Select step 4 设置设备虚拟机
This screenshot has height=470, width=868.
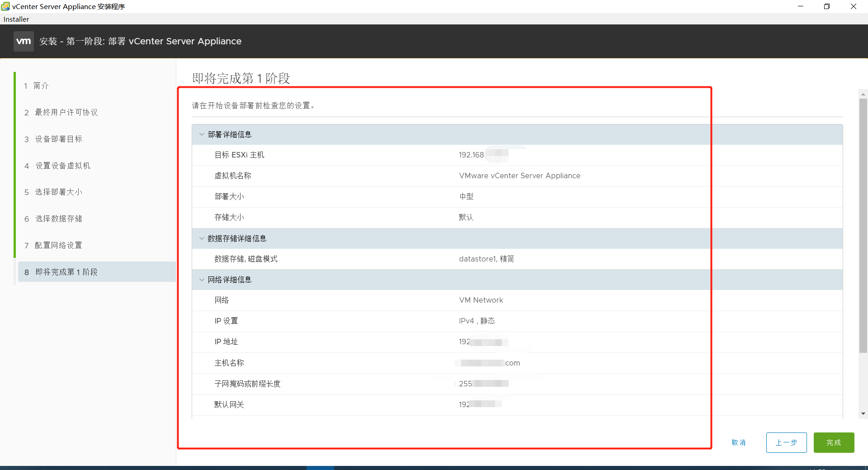click(x=62, y=166)
